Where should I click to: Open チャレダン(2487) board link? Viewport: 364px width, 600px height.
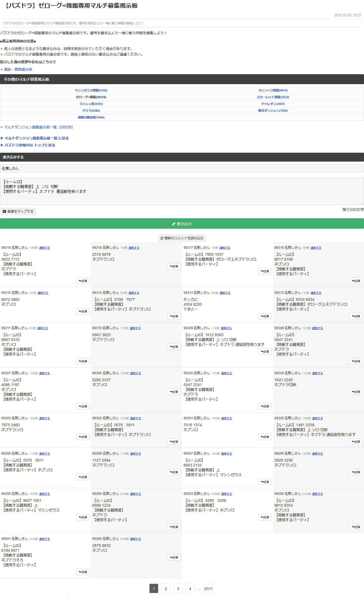click(x=273, y=104)
